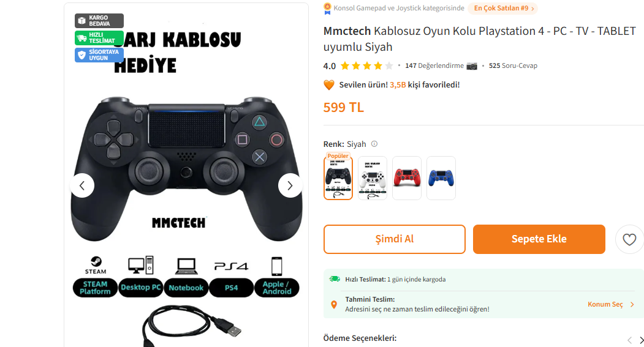The image size is (644, 347).
Task: Select the black controller color option
Action: pos(338,178)
